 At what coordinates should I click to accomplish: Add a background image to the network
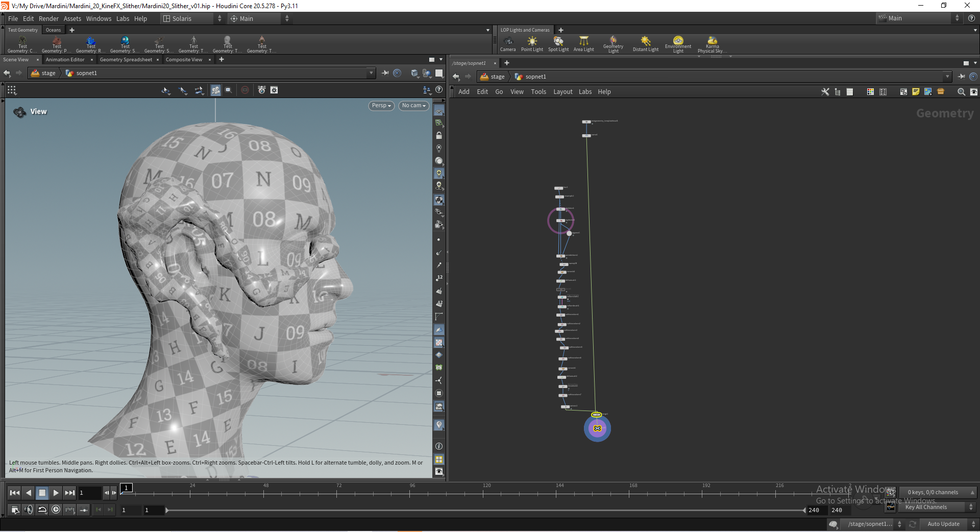(928, 92)
